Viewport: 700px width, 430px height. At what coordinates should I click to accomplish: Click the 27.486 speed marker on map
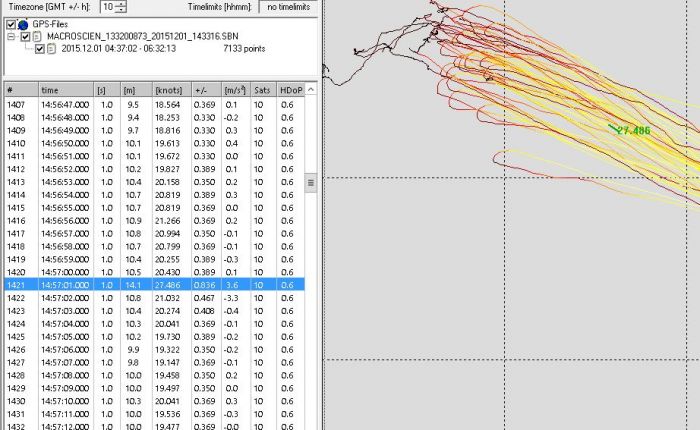(x=632, y=130)
